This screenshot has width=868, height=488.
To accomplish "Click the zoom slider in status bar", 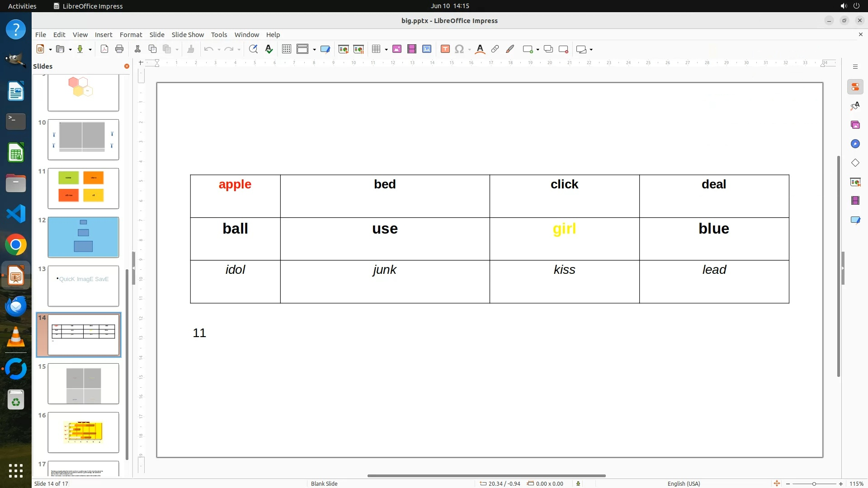I will [814, 484].
